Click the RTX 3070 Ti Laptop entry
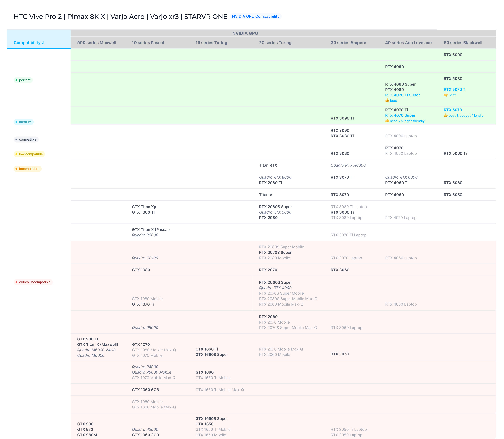This screenshot has height=439, width=504. (x=348, y=235)
